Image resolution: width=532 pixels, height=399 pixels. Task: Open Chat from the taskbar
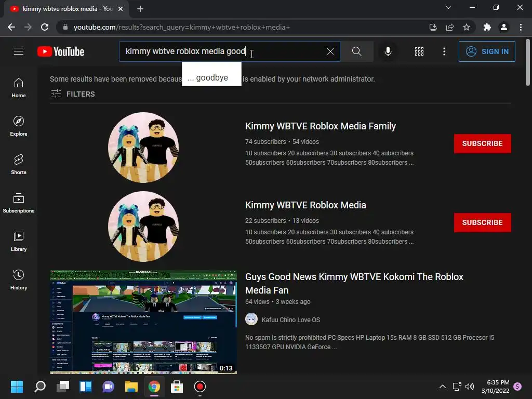tap(108, 387)
